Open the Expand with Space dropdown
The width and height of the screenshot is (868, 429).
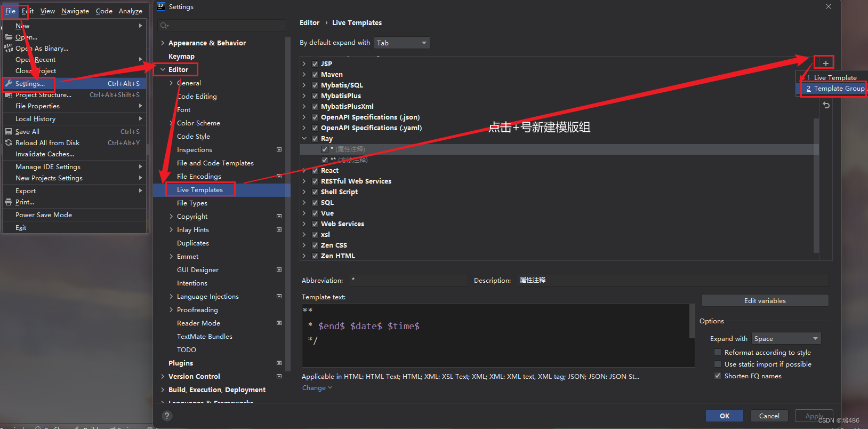point(786,338)
